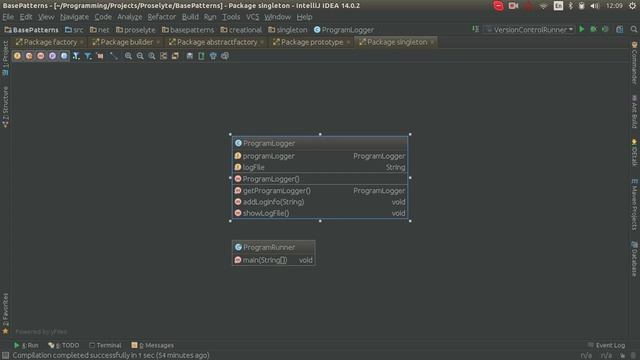The height and width of the screenshot is (360, 640).
Task: Open the Navigate menu
Action: (x=74, y=17)
